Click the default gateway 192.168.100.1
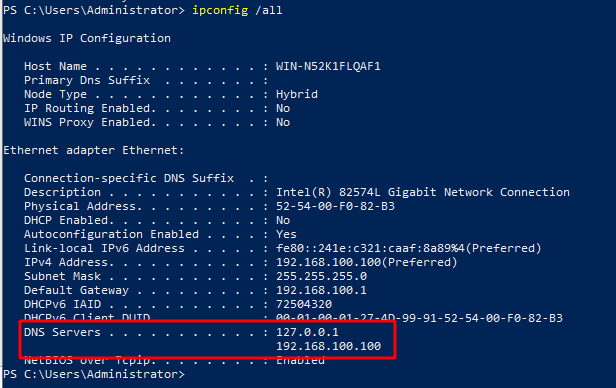The width and height of the screenshot is (616, 388). pos(321,290)
